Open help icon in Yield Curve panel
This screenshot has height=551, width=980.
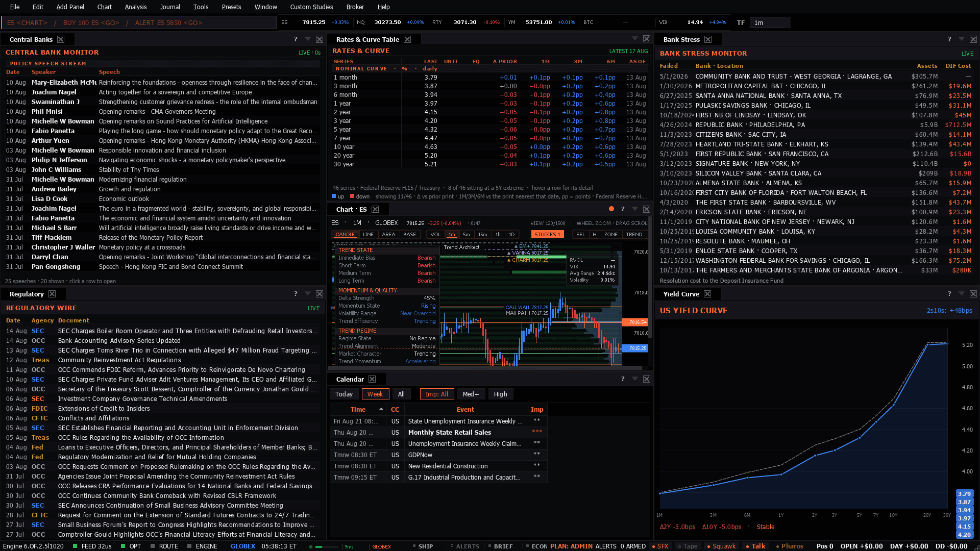point(949,294)
